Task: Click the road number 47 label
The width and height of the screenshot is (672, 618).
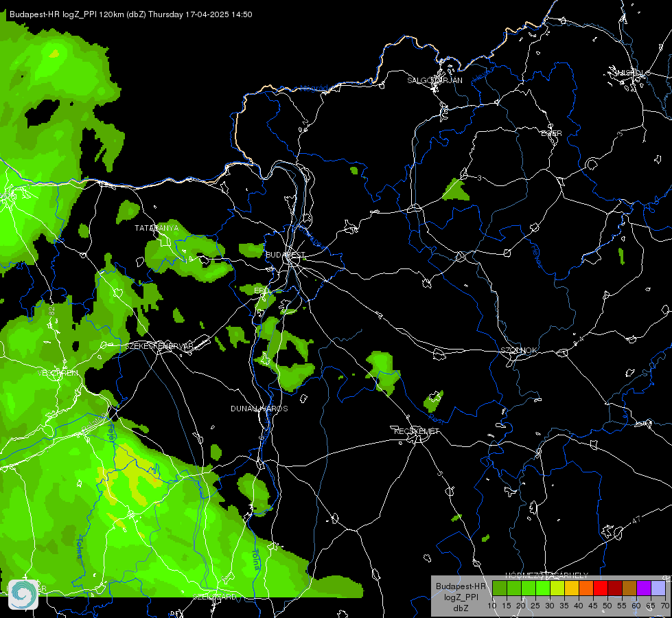Action: pos(636,520)
